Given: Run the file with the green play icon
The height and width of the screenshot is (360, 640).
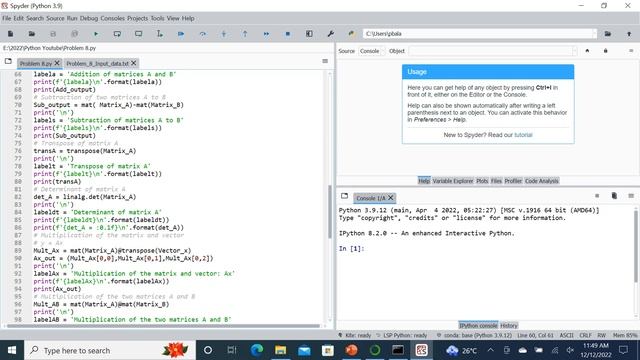Looking at the screenshot, I should point(96,34).
